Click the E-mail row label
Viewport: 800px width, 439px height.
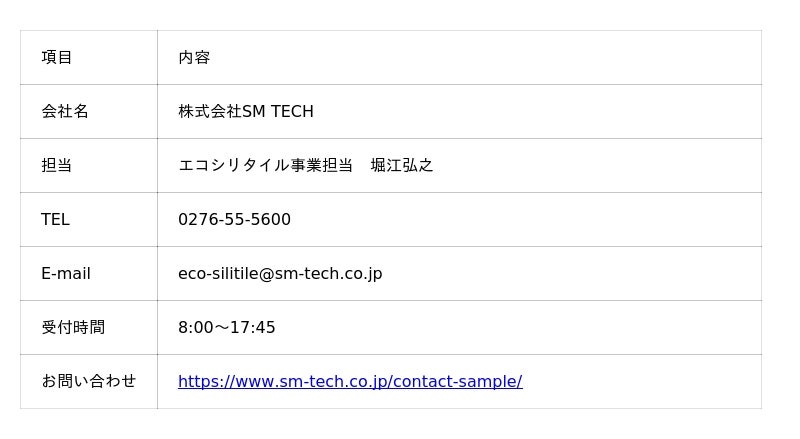[x=66, y=274]
